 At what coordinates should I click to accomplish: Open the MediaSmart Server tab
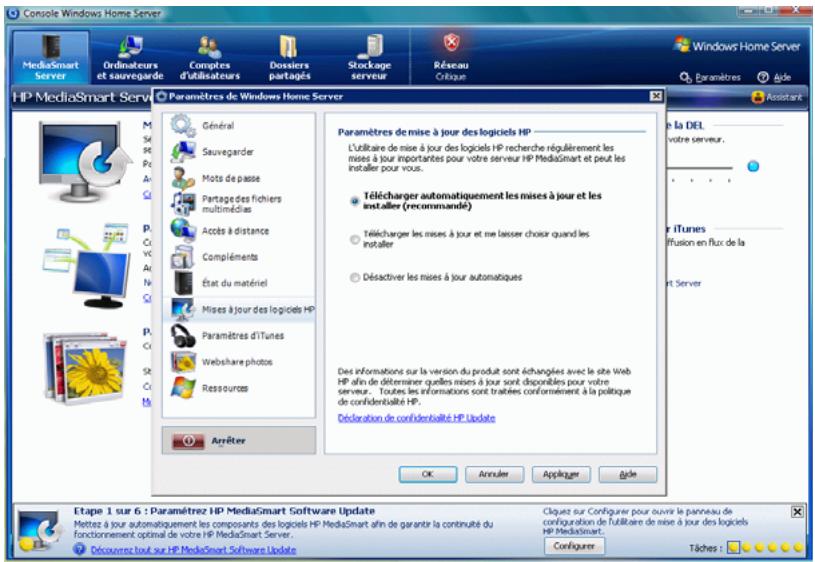click(50, 57)
